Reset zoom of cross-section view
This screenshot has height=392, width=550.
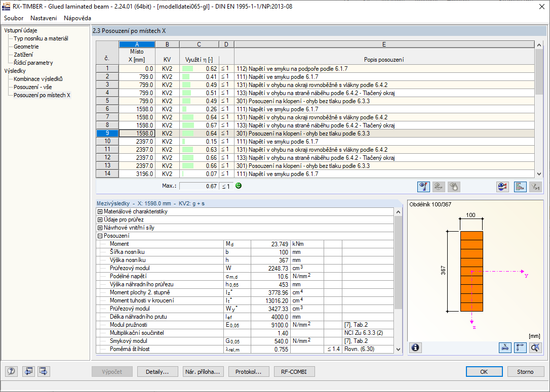535,347
